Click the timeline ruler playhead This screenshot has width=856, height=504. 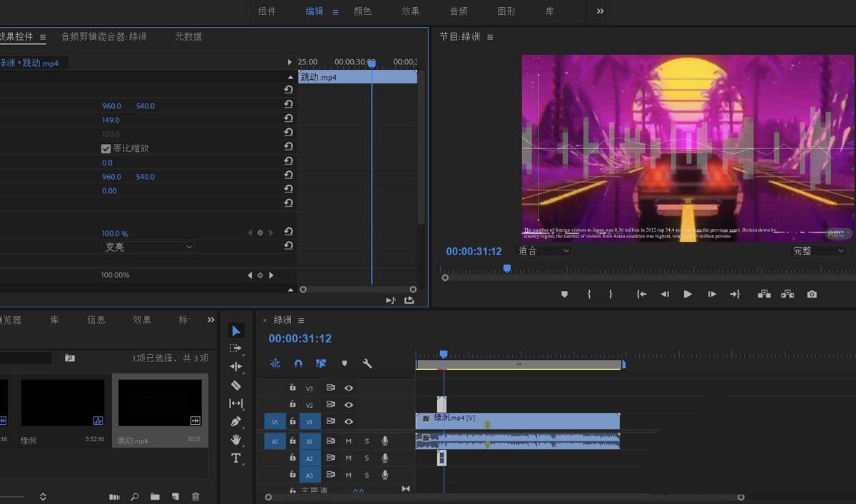(x=443, y=354)
